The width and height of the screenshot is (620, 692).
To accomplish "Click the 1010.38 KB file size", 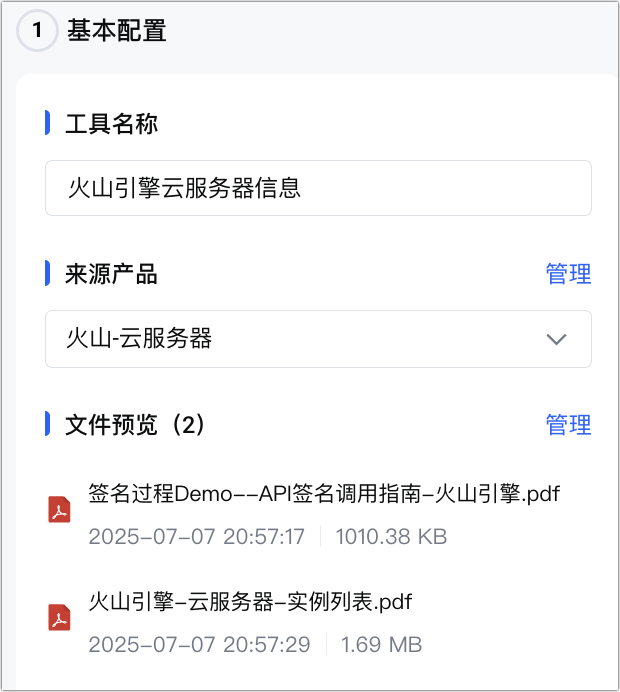I will (391, 537).
